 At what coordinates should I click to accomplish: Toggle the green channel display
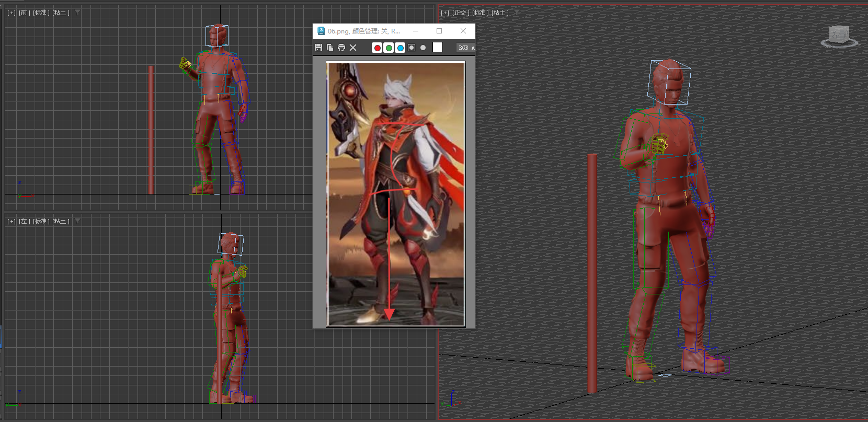click(389, 48)
